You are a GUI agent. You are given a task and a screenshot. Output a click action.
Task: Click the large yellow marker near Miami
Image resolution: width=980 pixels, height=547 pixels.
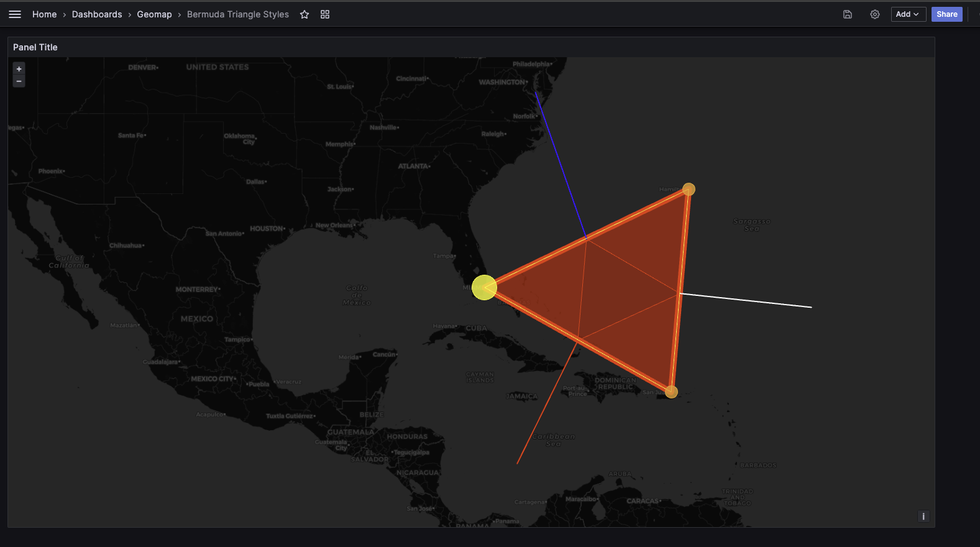[x=483, y=288]
